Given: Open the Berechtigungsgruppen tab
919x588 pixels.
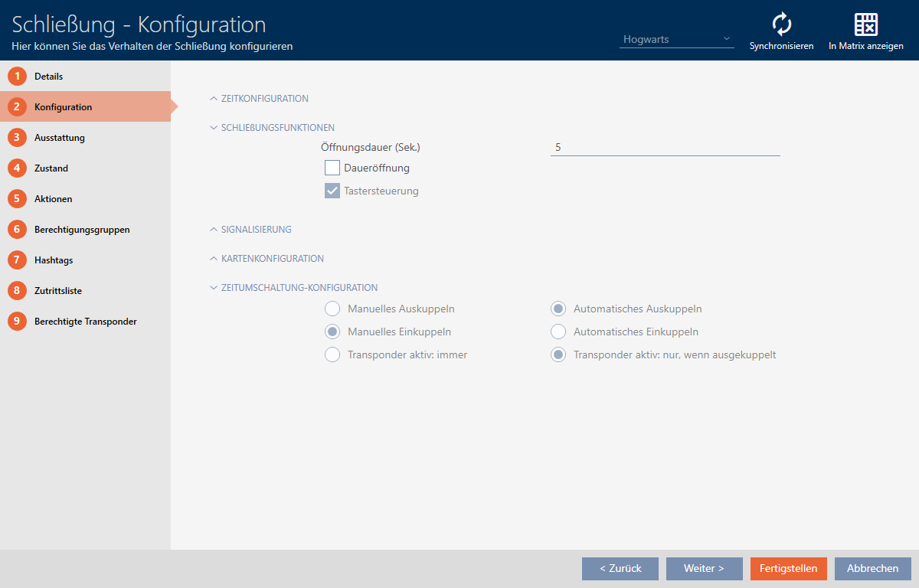Looking at the screenshot, I should point(82,230).
